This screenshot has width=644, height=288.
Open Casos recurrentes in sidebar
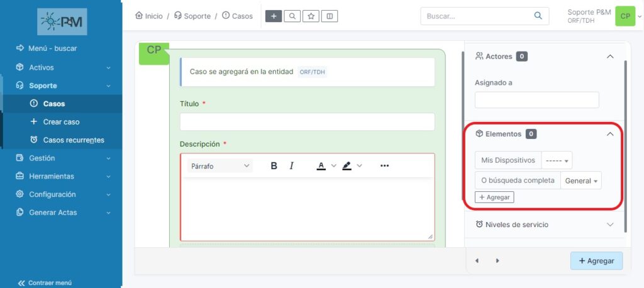tap(73, 140)
